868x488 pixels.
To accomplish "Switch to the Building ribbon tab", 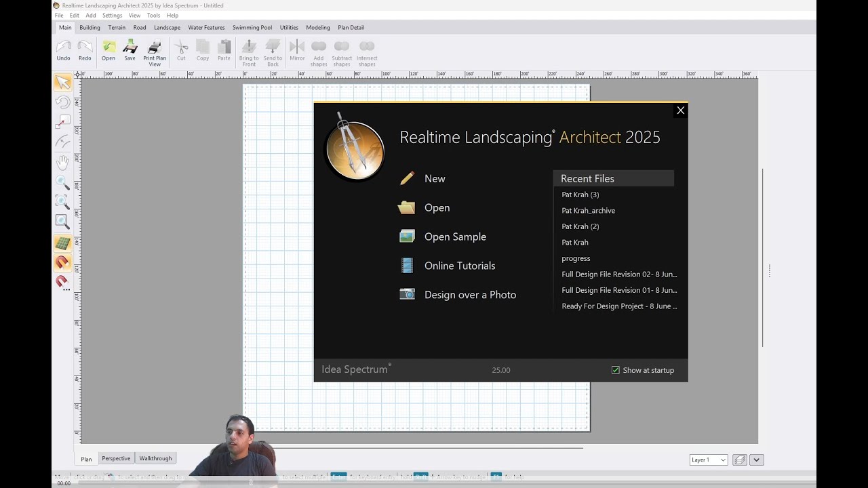I will 90,28.
